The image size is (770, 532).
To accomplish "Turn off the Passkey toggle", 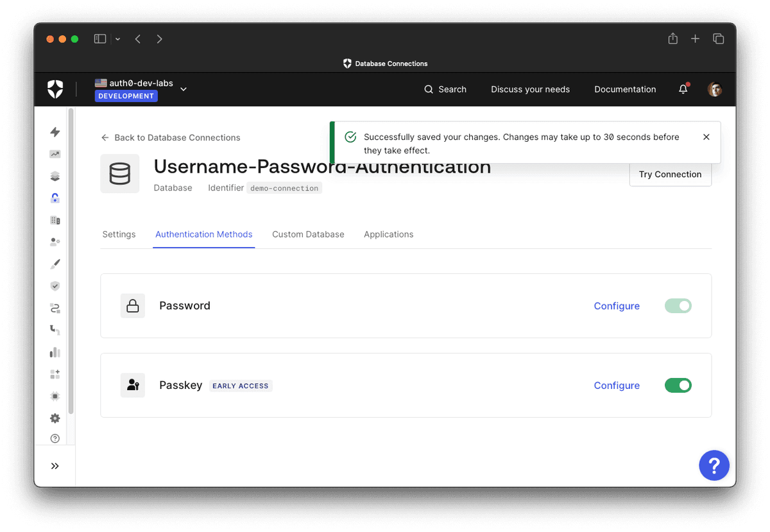I will click(678, 385).
